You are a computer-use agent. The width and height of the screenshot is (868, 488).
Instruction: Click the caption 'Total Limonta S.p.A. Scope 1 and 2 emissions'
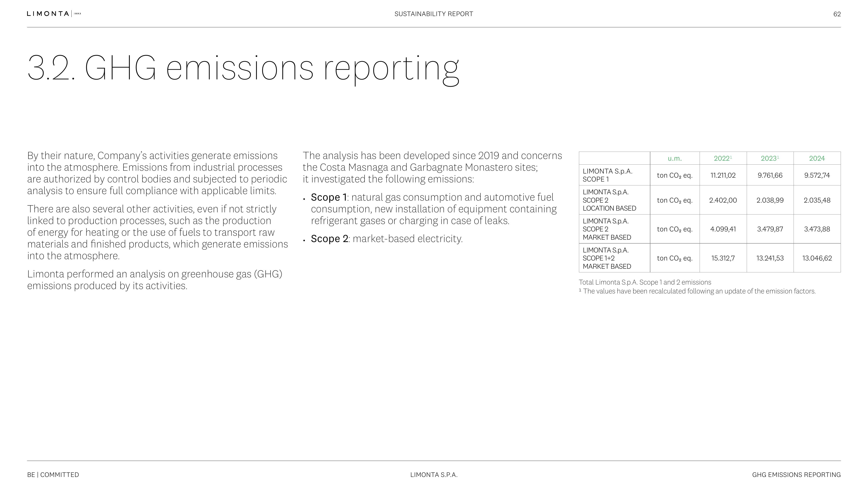coord(645,282)
